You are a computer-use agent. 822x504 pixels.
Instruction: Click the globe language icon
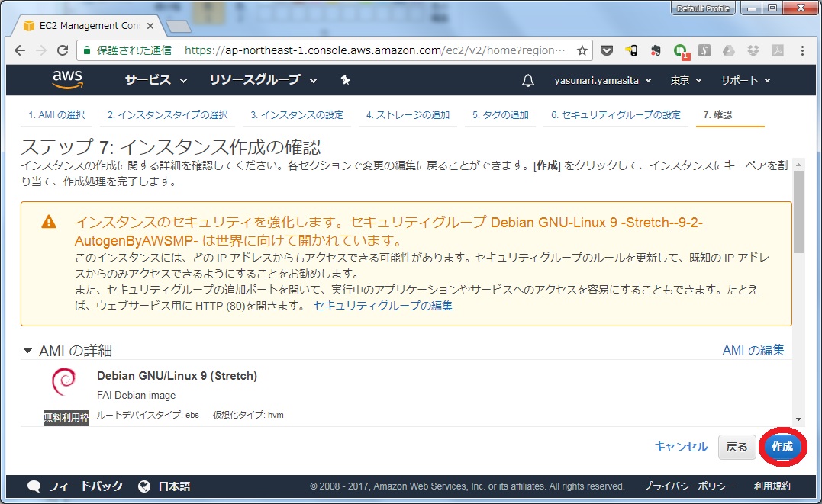[144, 486]
